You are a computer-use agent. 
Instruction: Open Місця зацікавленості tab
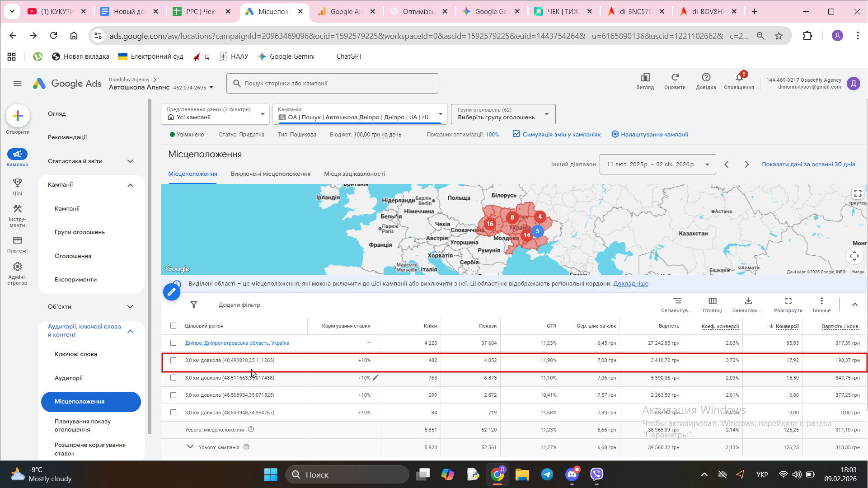pos(354,174)
